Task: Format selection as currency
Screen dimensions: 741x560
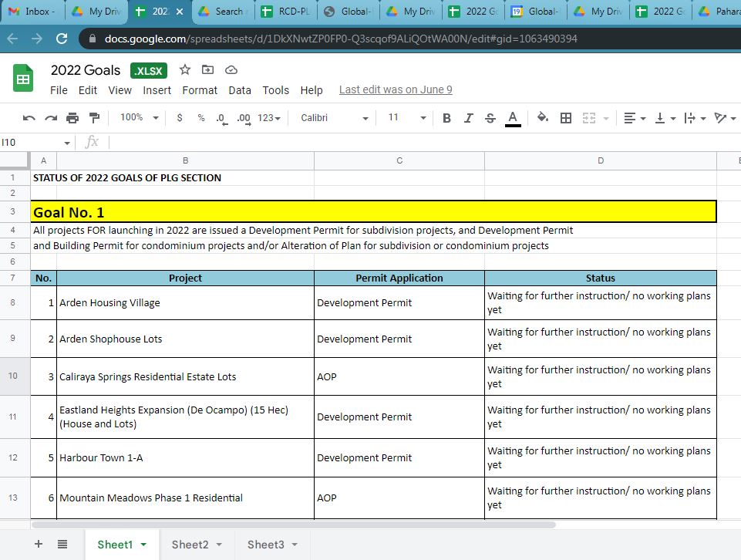Action: point(180,118)
